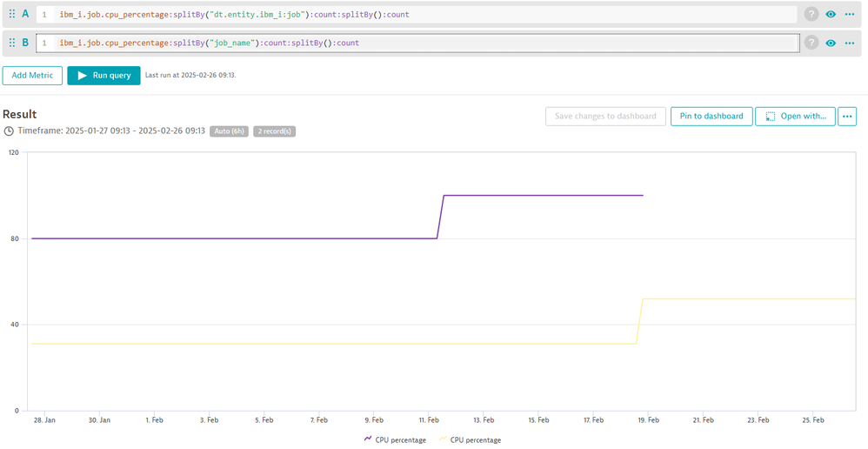
Task: Open more options menu for metric A
Action: coord(850,14)
